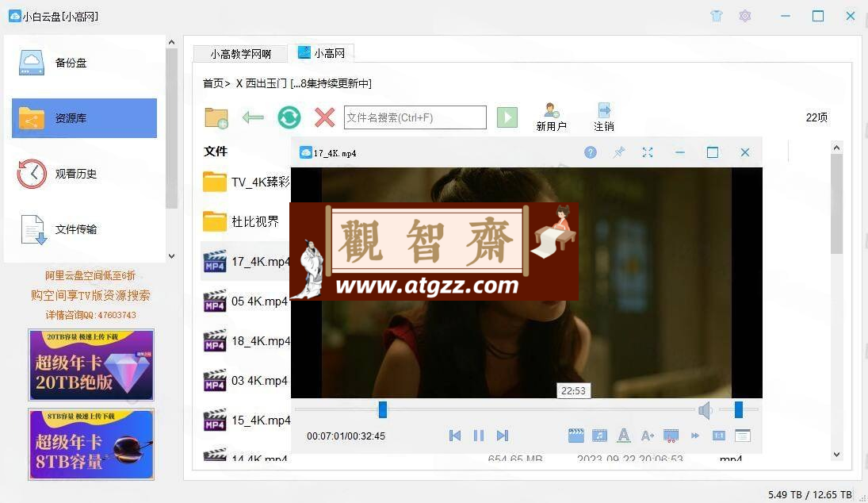Open the skin theme shirt icon
This screenshot has width=868, height=503.
(717, 16)
